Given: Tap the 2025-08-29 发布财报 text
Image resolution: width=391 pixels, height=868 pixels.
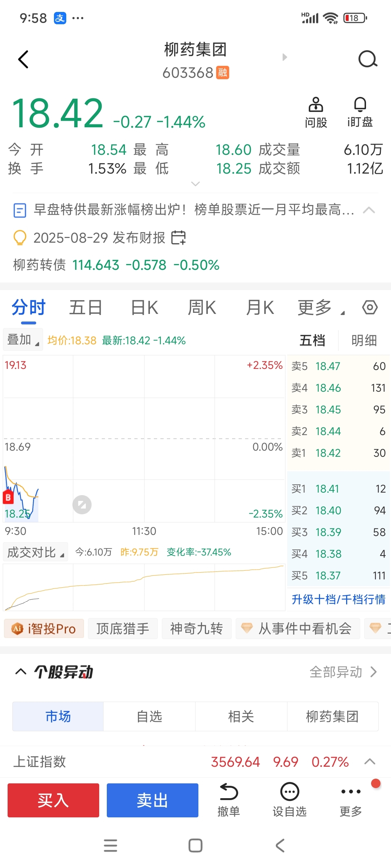Looking at the screenshot, I should (x=99, y=238).
